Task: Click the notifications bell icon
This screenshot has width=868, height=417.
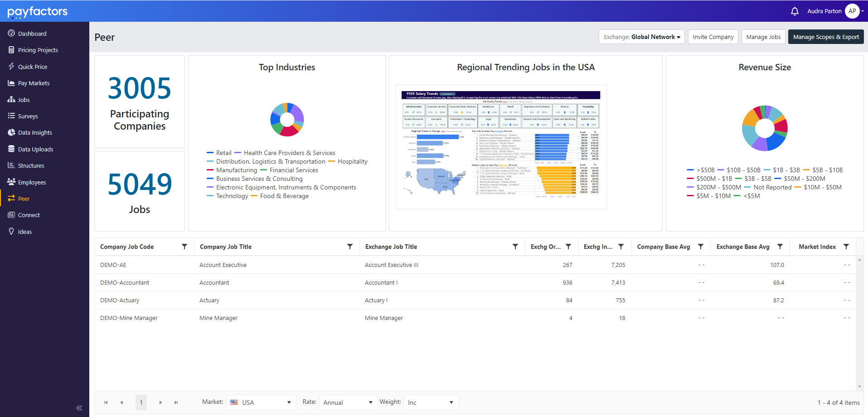Action: pos(795,11)
